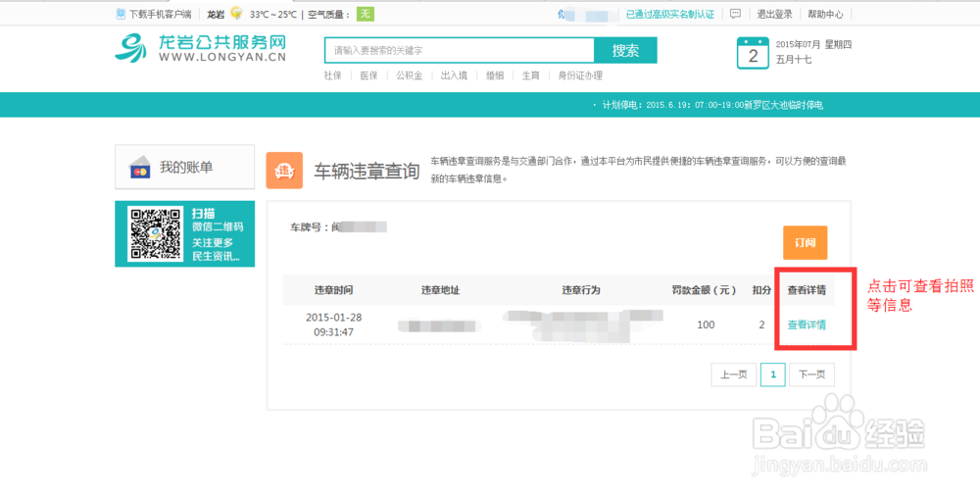Select the 生育 quick search link

click(530, 75)
